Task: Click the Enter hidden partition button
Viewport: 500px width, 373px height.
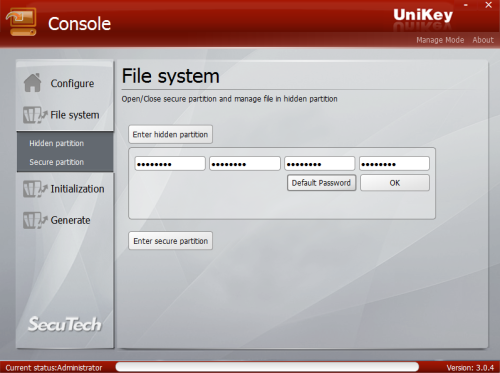Action: [x=170, y=134]
